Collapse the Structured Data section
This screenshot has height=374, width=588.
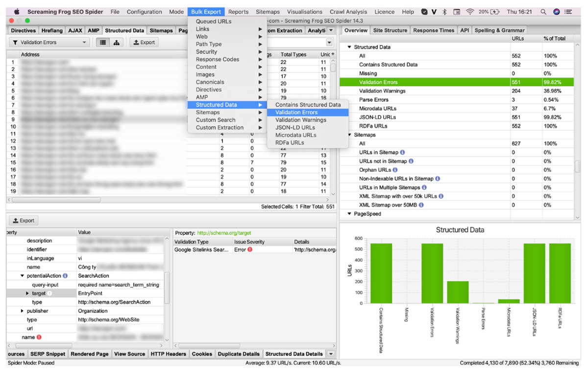(349, 47)
